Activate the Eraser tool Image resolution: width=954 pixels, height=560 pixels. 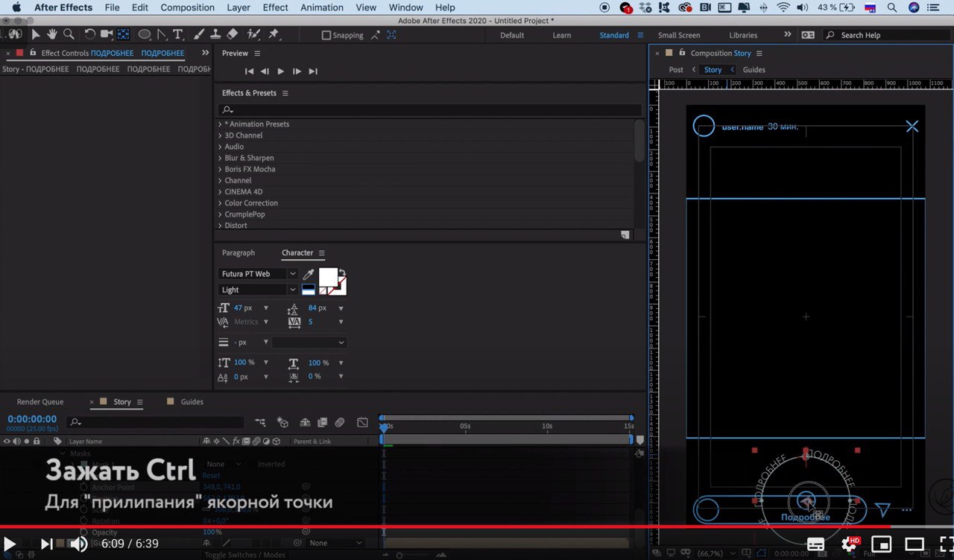coord(232,35)
